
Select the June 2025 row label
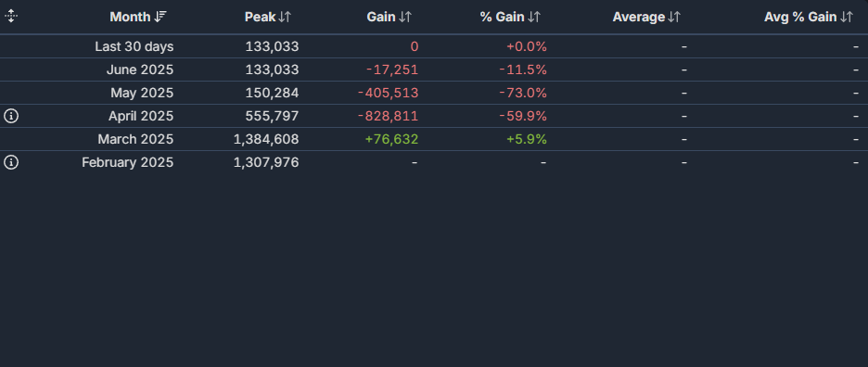(140, 70)
